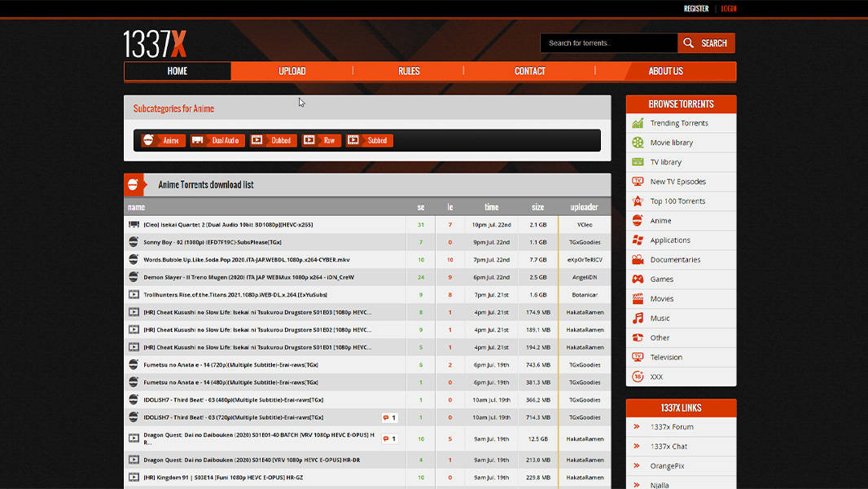Click the category icon beside Trollhunters torrent
This screenshot has width=868, height=489.
pyautogui.click(x=134, y=294)
